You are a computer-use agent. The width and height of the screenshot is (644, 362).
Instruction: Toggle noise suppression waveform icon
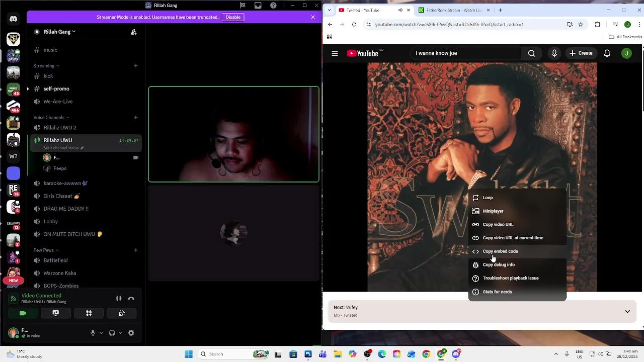[119, 298]
